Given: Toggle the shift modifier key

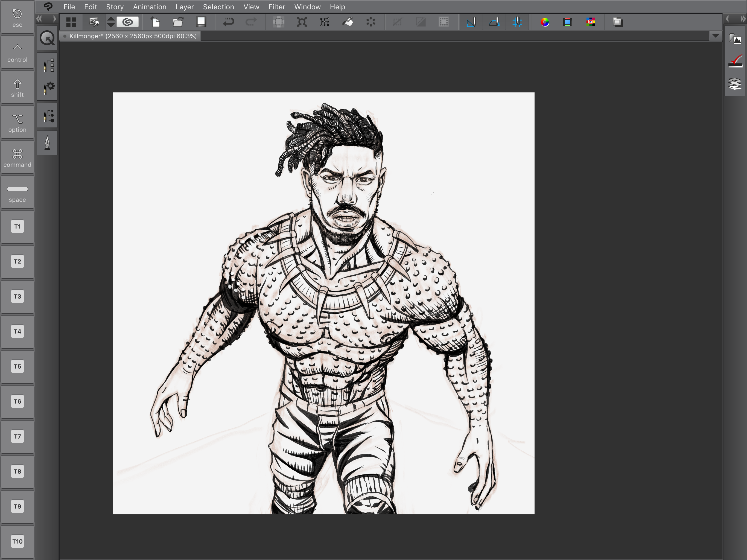Looking at the screenshot, I should coord(17,87).
